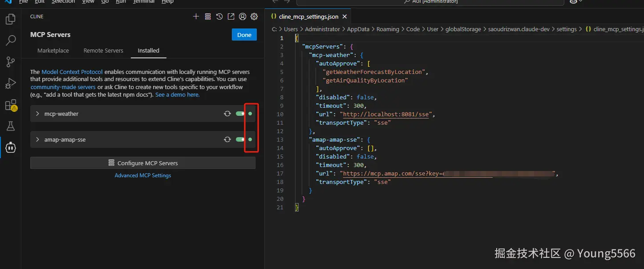Viewport: 644px width, 269px height.
Task: Open the Source Control view
Action: click(10, 62)
